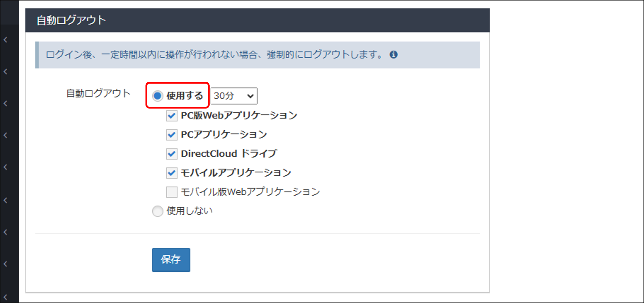Select the 使用する radio button
The image size is (644, 303).
[157, 96]
